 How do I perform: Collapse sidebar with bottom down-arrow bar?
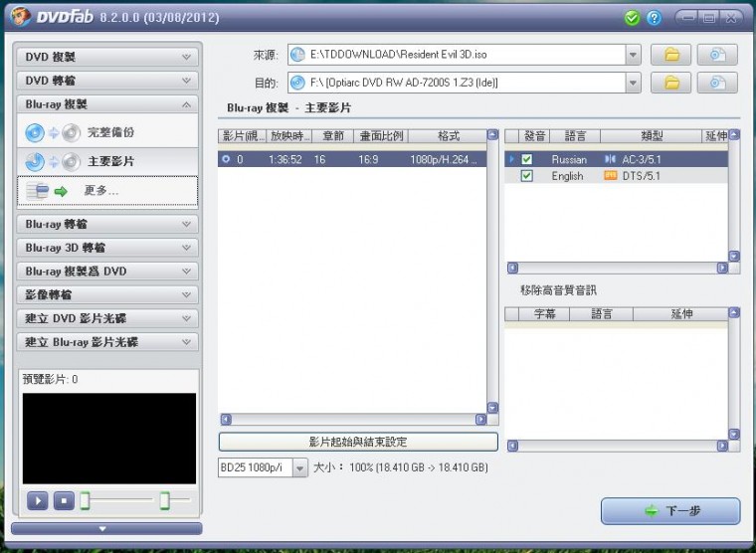[106, 528]
